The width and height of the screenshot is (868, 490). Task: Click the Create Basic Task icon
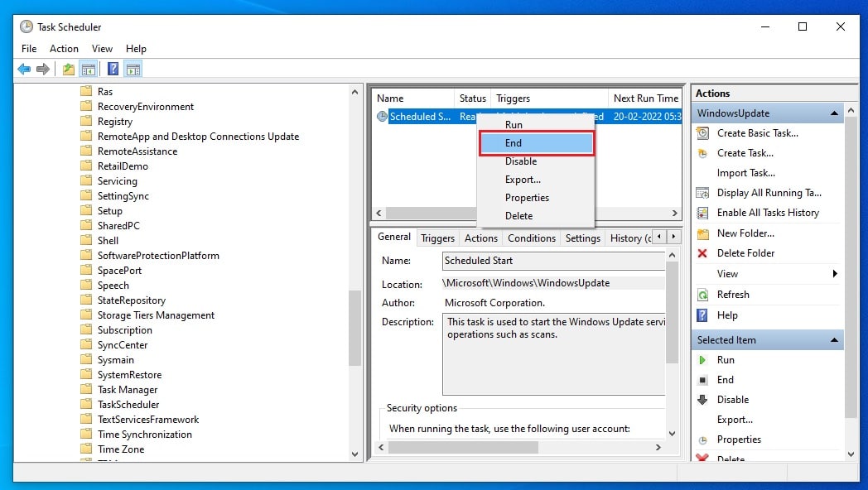702,133
